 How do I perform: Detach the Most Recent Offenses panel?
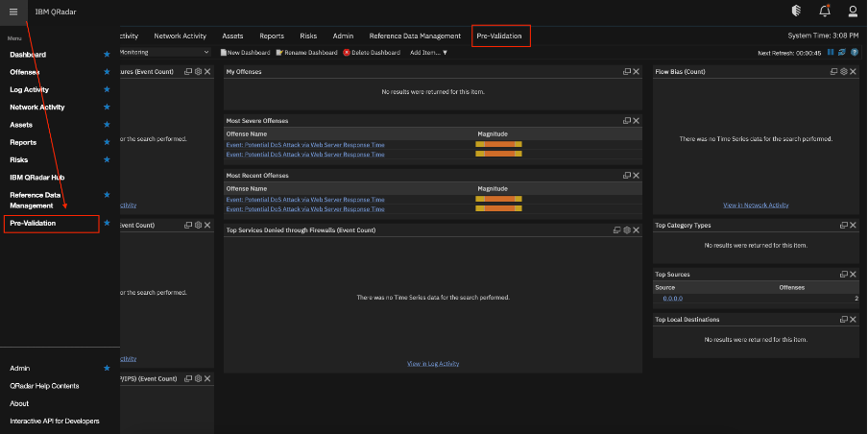pyautogui.click(x=627, y=175)
